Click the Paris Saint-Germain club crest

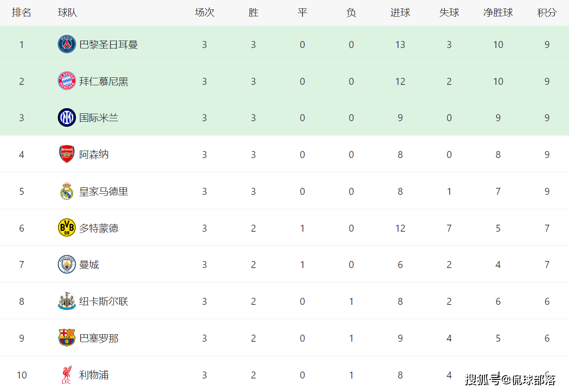pos(67,44)
